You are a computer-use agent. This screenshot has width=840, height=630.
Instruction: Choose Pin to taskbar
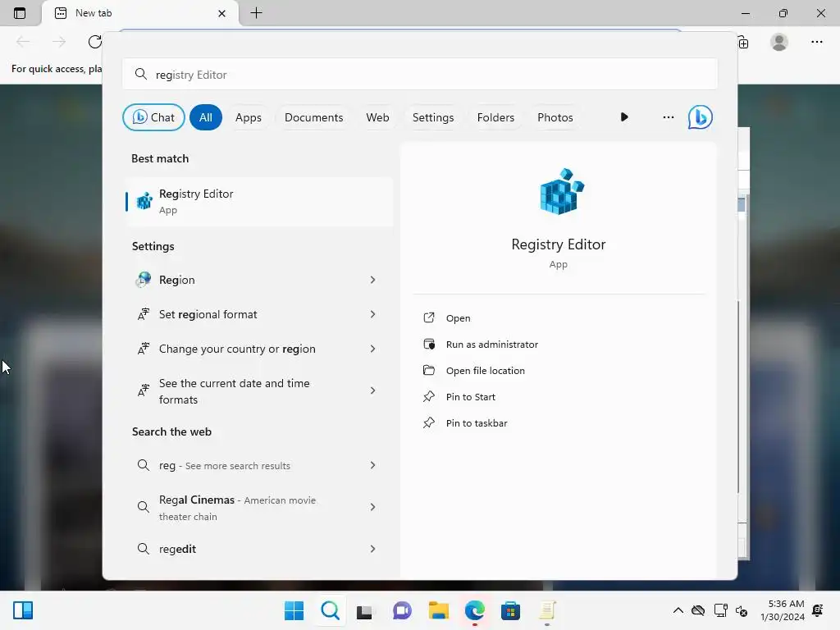(x=477, y=422)
